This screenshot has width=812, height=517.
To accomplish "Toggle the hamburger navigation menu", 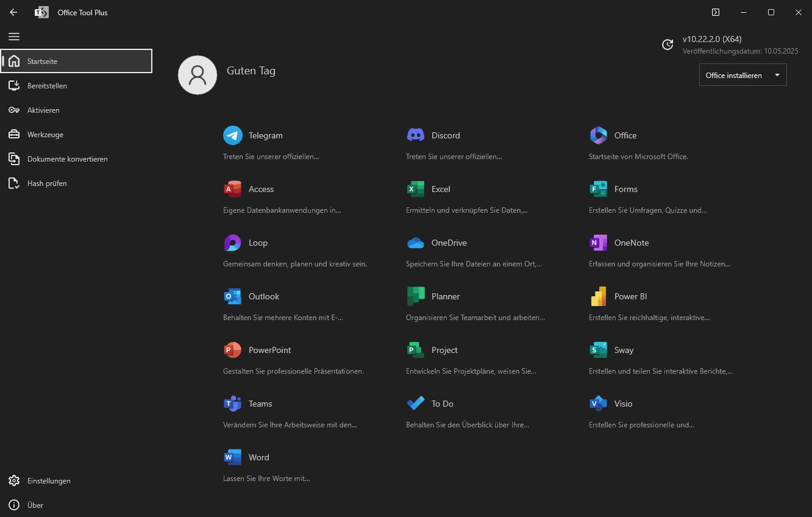I will 14,37.
